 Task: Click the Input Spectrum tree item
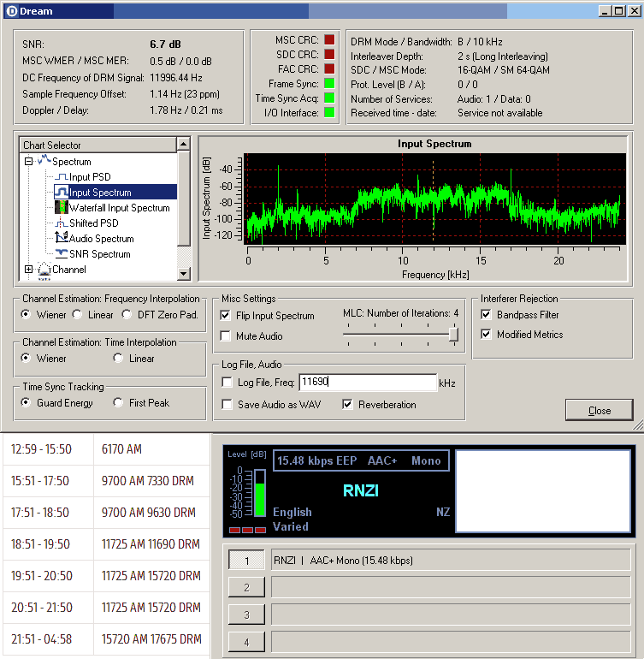(x=100, y=193)
